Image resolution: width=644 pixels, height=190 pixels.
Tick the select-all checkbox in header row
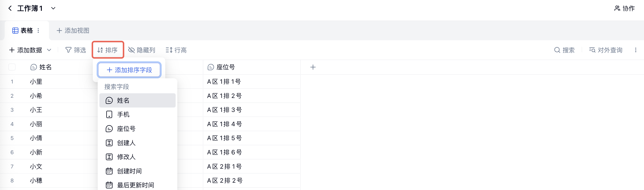[x=12, y=67]
